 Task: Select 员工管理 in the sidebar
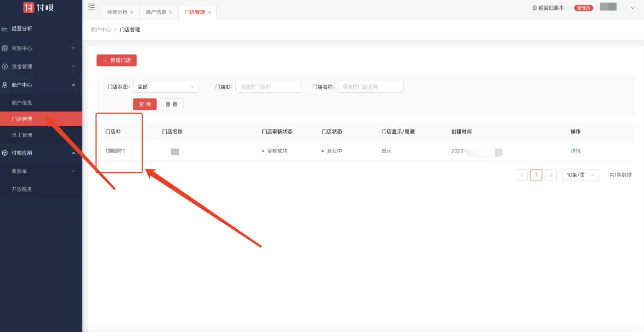click(22, 135)
